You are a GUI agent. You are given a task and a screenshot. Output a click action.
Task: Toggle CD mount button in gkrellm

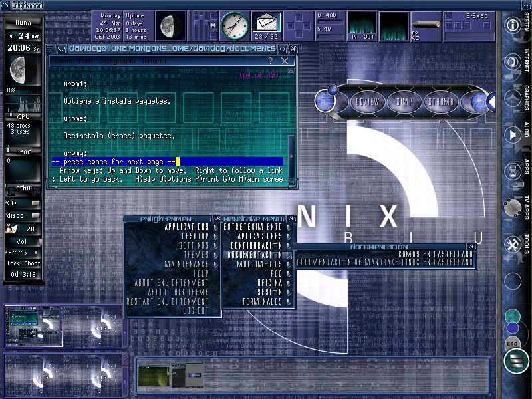[x=36, y=203]
